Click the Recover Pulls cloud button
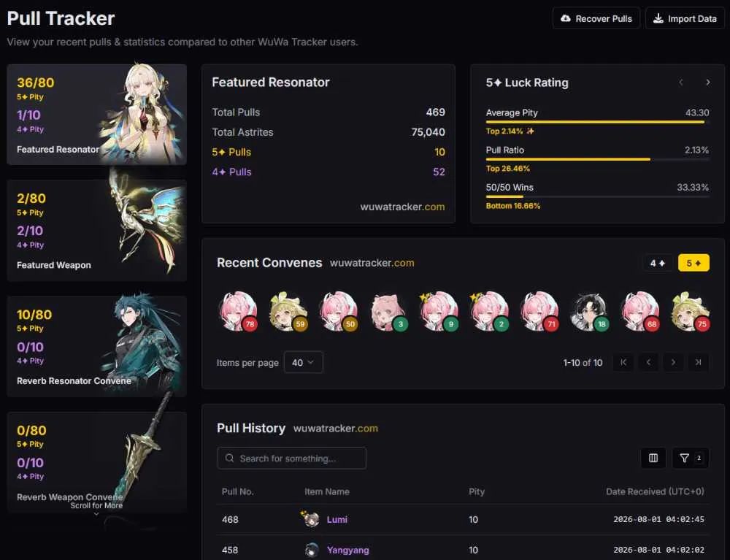Screen dimensions: 730x560 pyautogui.click(x=596, y=19)
